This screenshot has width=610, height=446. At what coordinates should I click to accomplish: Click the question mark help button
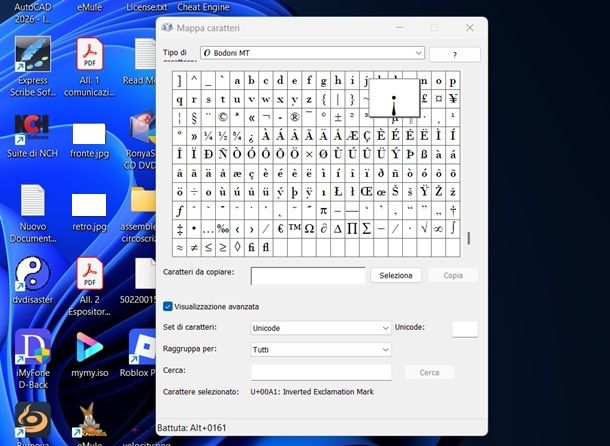(x=455, y=54)
